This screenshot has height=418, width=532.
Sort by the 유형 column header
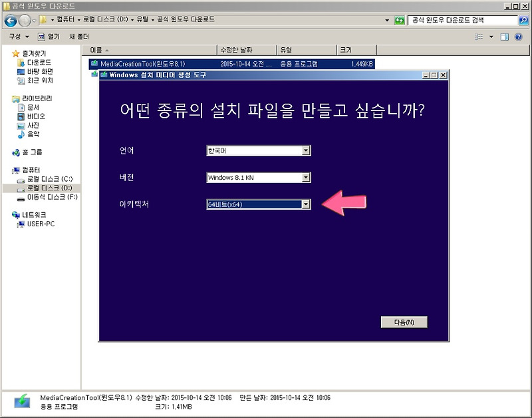pos(307,50)
